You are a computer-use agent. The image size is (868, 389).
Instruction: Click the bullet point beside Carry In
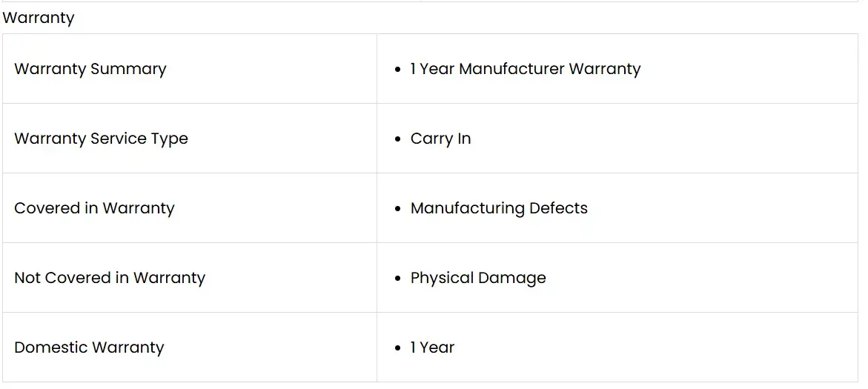tap(399, 139)
